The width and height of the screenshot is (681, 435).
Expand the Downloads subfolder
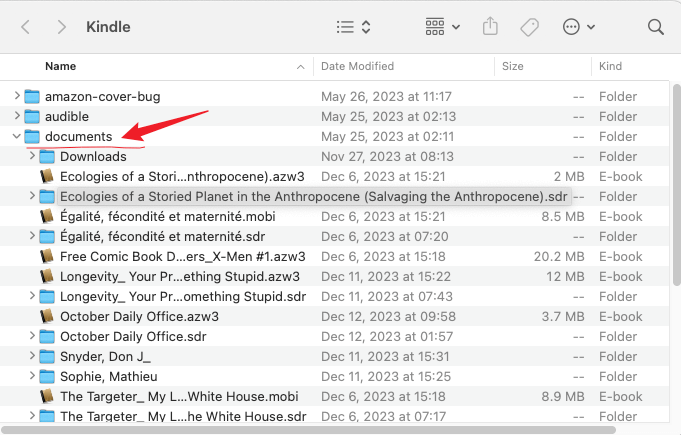(32, 155)
